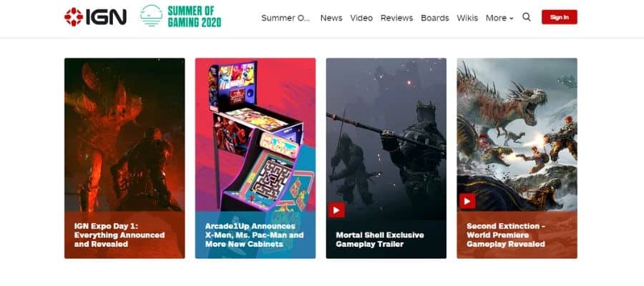Go to the News section
Viewport: 644px width, 286px height.
point(331,18)
